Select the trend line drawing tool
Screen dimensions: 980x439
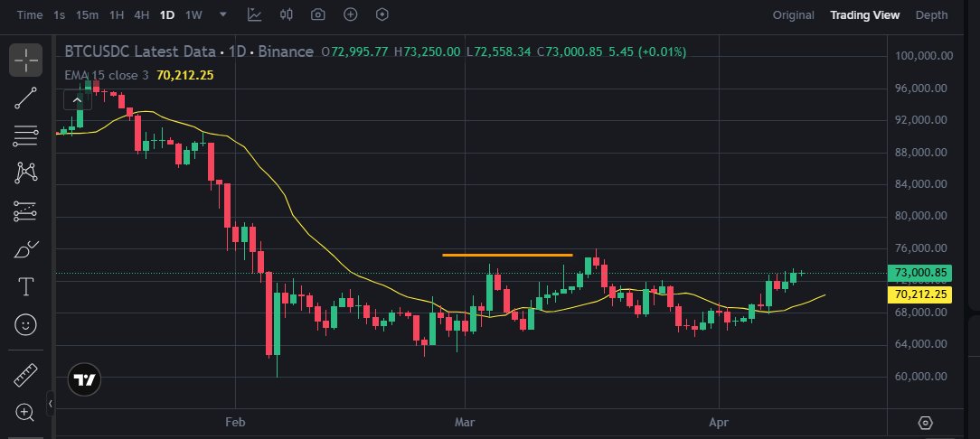click(25, 98)
